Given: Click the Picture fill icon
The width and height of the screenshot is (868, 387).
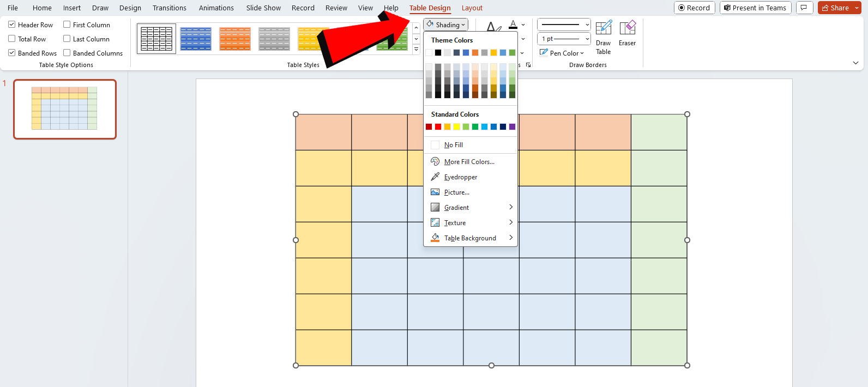Looking at the screenshot, I should point(435,192).
